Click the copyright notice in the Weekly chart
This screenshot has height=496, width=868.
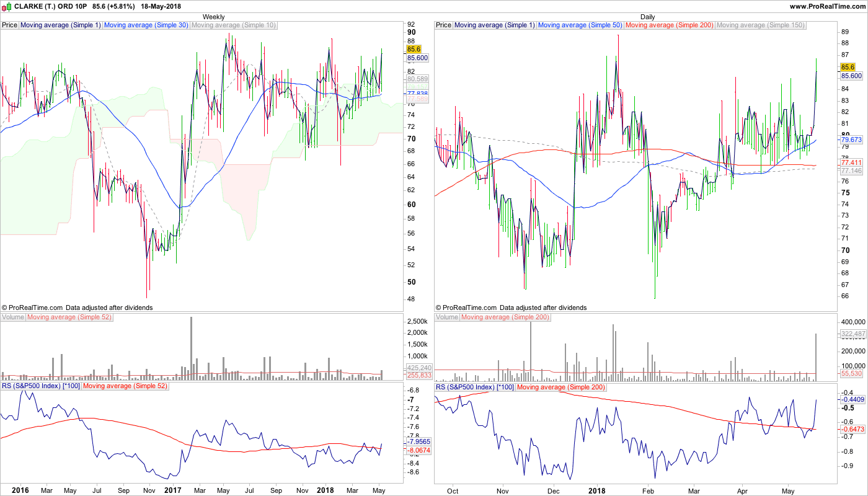tap(77, 308)
